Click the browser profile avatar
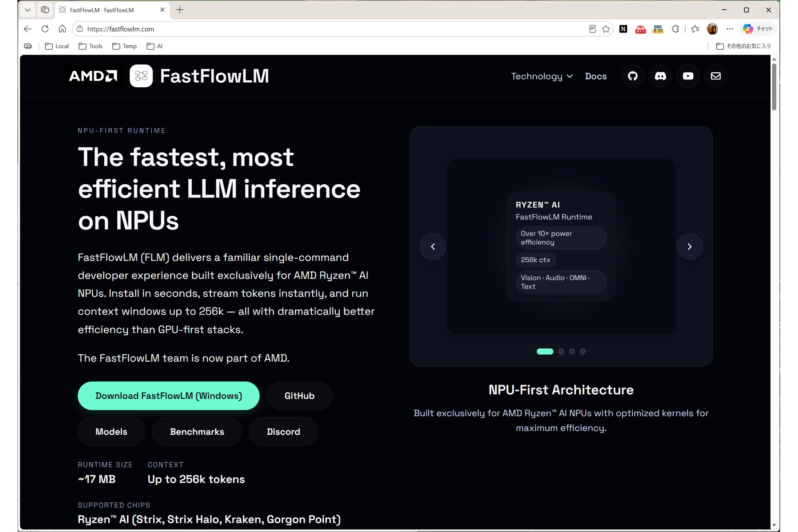The width and height of the screenshot is (798, 532). (x=712, y=29)
